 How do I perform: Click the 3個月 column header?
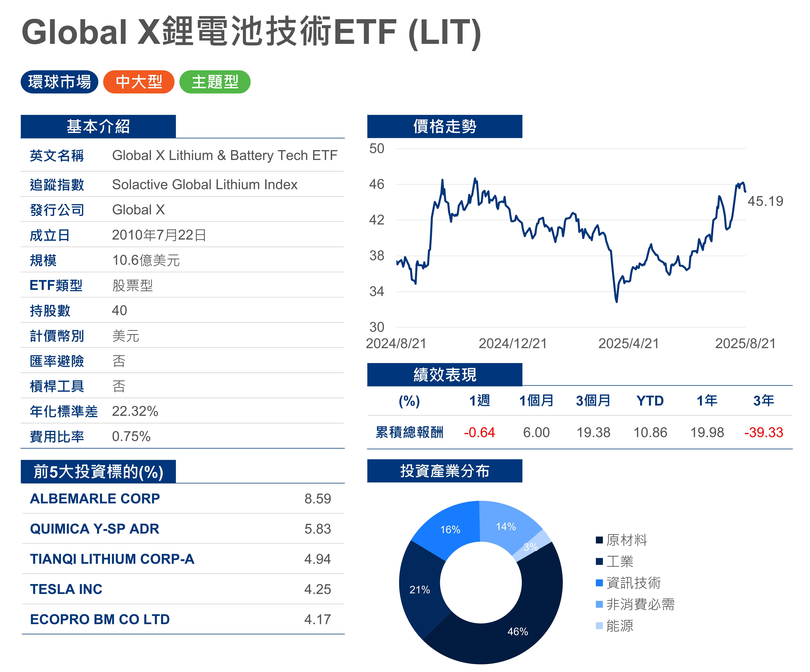593,401
